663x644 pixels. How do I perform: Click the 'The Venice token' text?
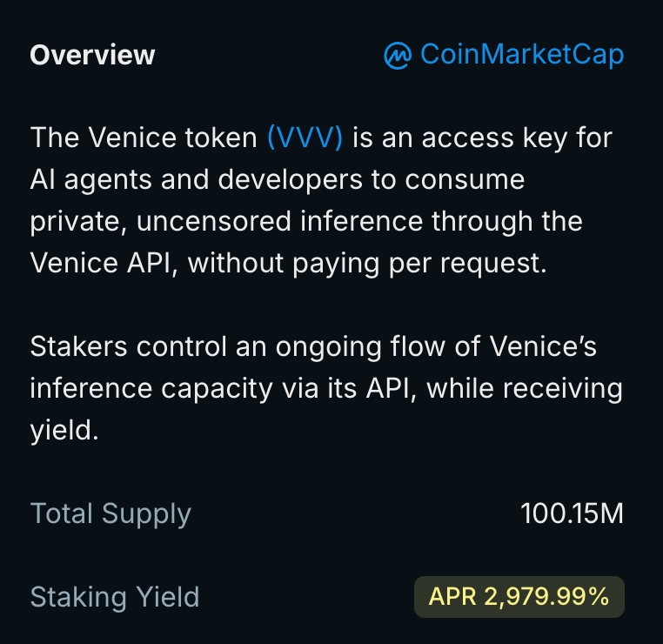click(144, 138)
